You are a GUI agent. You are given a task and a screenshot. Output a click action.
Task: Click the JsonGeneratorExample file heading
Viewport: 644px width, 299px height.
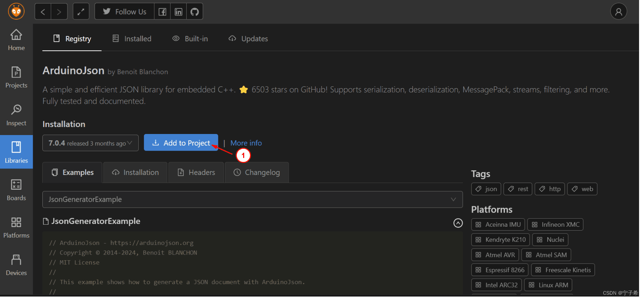[96, 221]
